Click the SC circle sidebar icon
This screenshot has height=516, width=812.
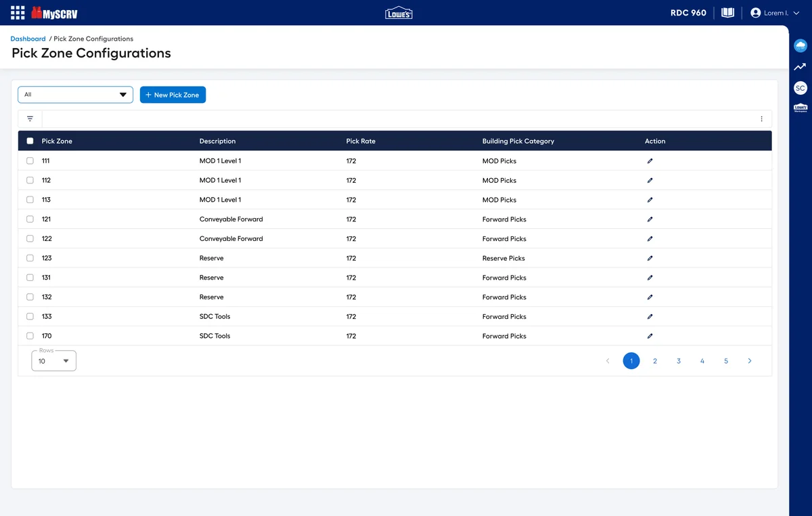point(800,88)
